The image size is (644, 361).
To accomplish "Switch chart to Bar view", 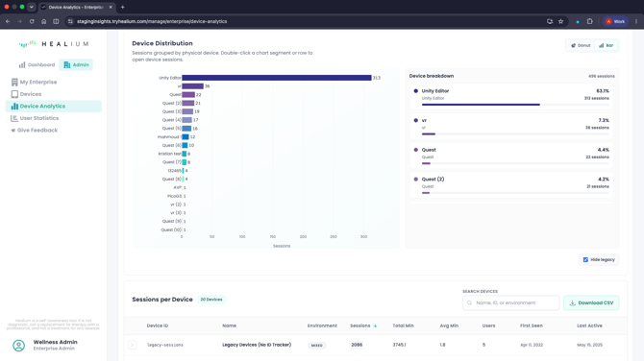I will (x=606, y=45).
